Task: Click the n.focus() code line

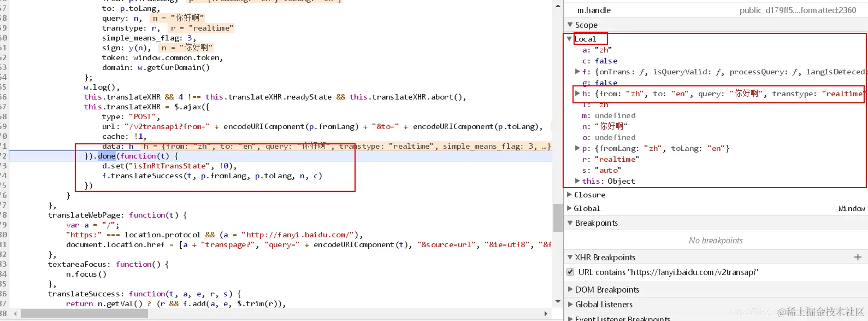Action: pos(86,274)
